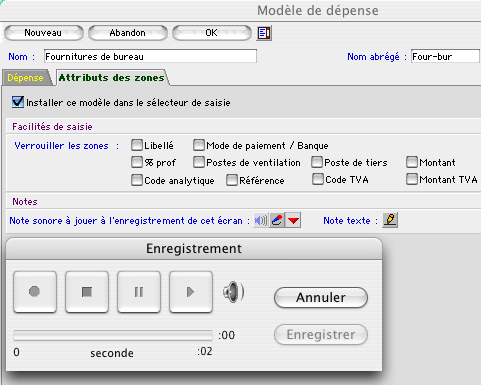Play the sound note speaker icon
The height and width of the screenshot is (385, 481).
point(261,220)
